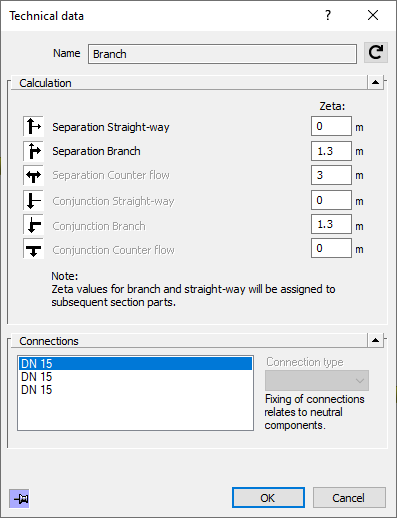
Task: Click the Separation Branch zeta value field
Action: (x=331, y=151)
